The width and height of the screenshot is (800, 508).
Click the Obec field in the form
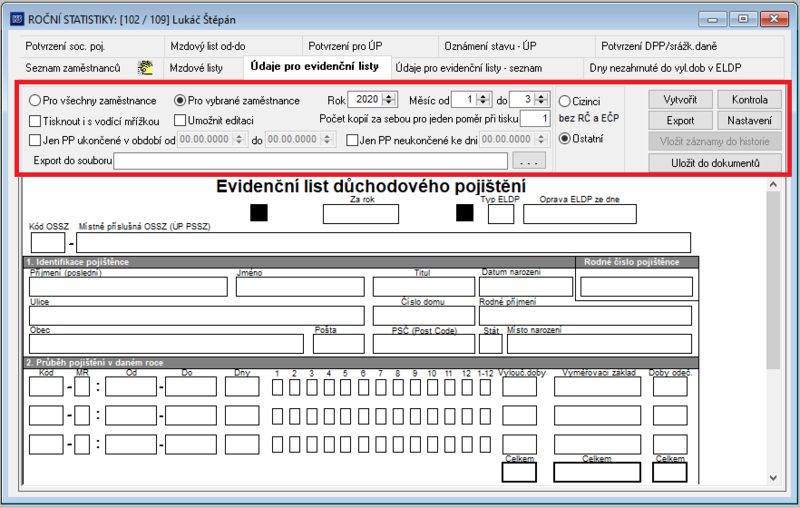coord(166,344)
